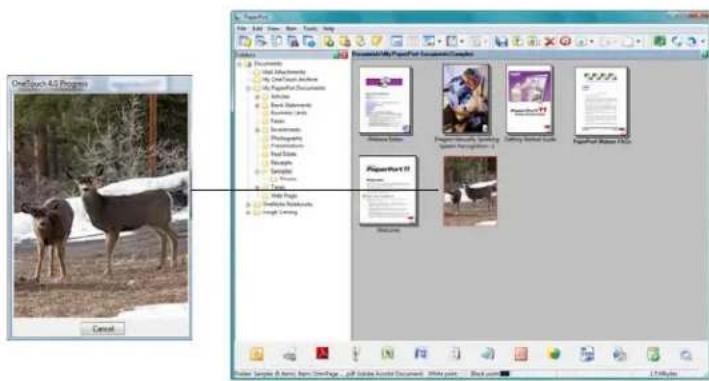Click the Black point swatch in status bar
Screen dimensions: 709x381
tap(505, 374)
